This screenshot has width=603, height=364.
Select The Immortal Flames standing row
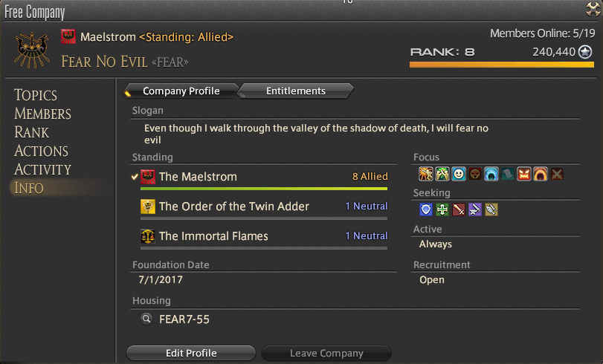264,236
